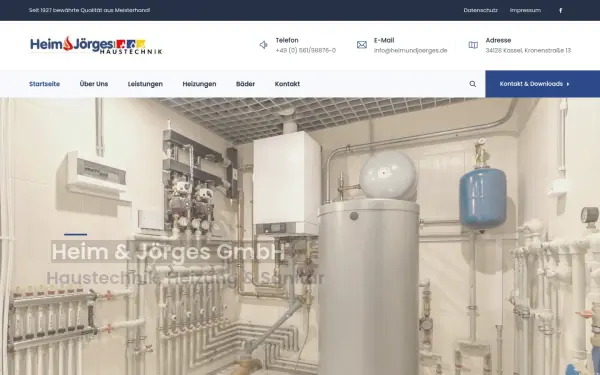Click the E-Mail heading label
Image resolution: width=600 pixels, height=375 pixels.
click(384, 40)
